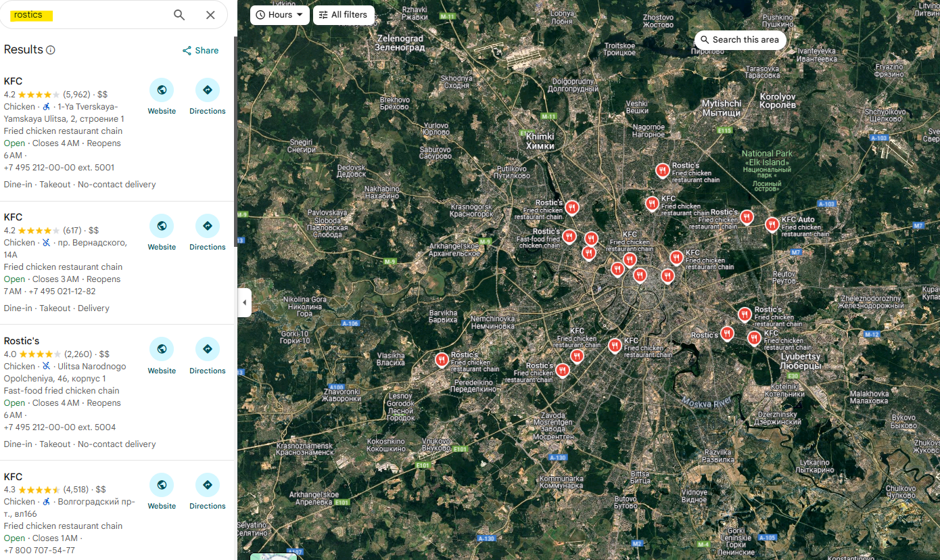
Task: Click the Korolyov label on the map
Action: 778,101
